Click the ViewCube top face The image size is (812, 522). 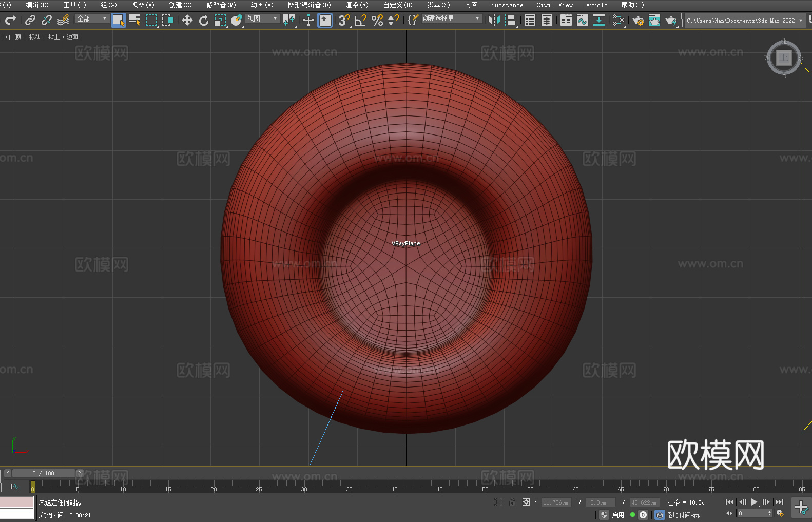coord(784,57)
